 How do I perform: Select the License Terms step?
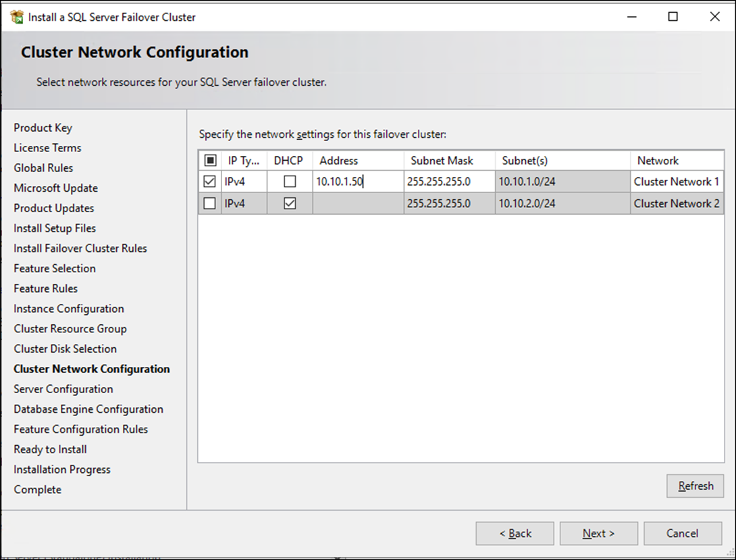(x=47, y=148)
